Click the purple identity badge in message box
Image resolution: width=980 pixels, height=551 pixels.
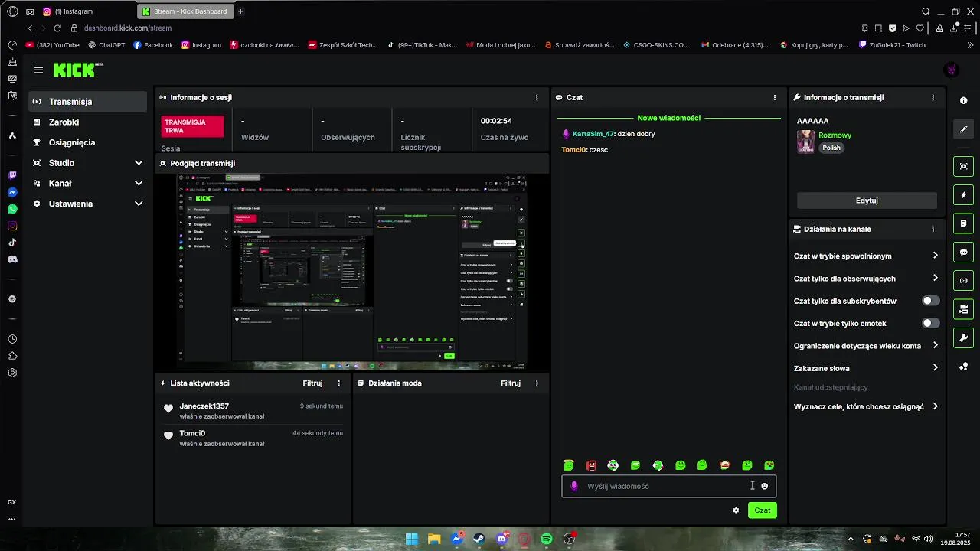click(573, 486)
